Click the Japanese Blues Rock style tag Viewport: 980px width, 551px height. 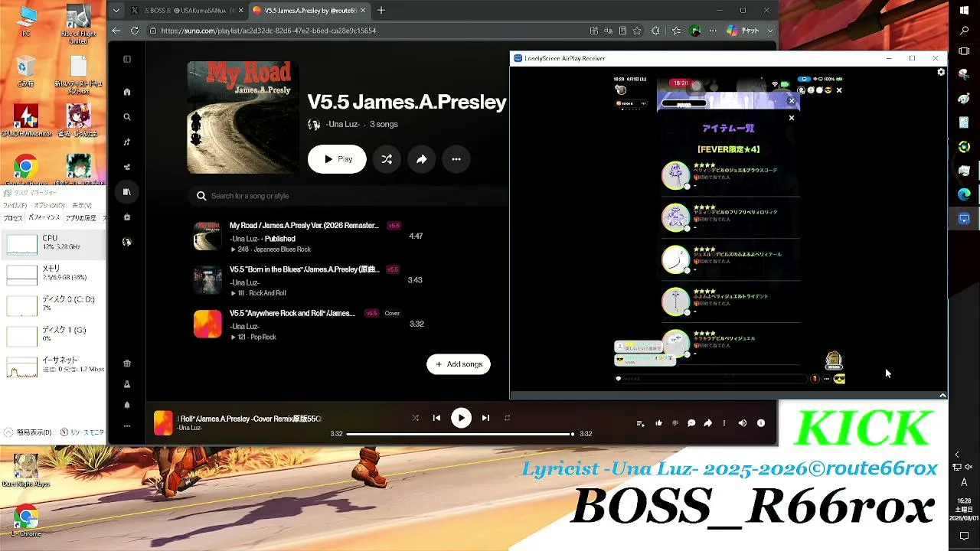[282, 249]
